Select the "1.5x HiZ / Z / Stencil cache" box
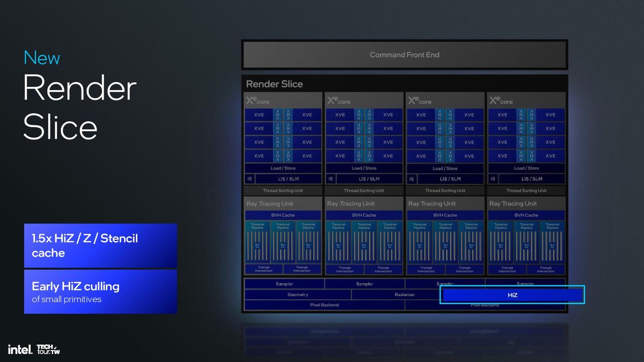Screen dimensions: 644x362 click(100, 246)
